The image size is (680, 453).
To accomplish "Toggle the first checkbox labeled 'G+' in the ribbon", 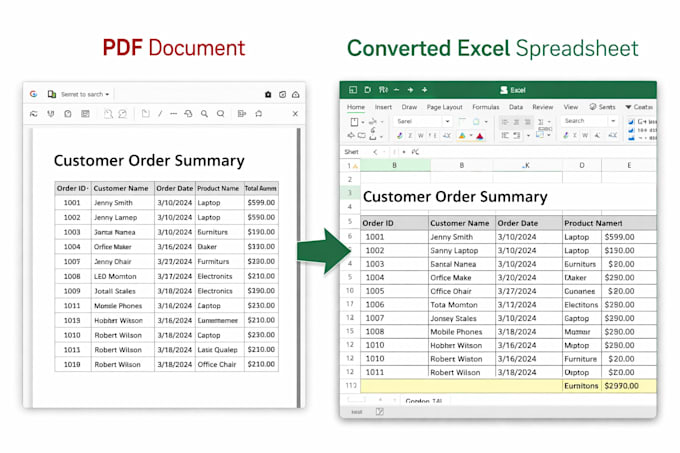I will pos(631,122).
